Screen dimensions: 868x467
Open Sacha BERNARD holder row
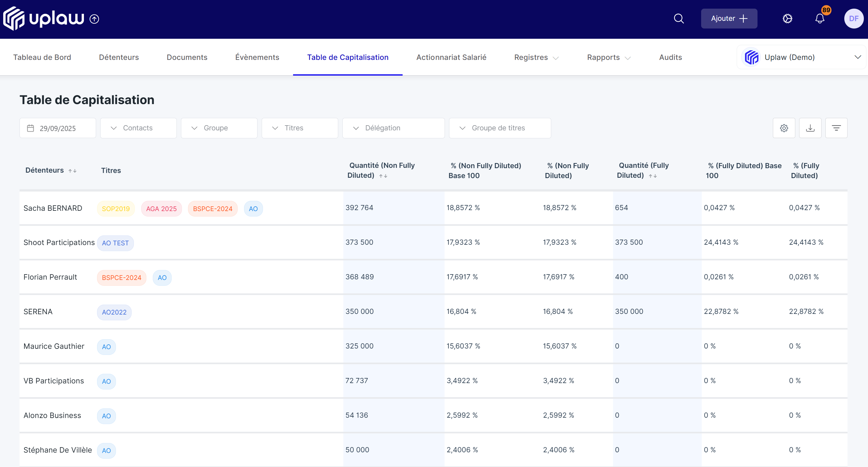pyautogui.click(x=433, y=208)
